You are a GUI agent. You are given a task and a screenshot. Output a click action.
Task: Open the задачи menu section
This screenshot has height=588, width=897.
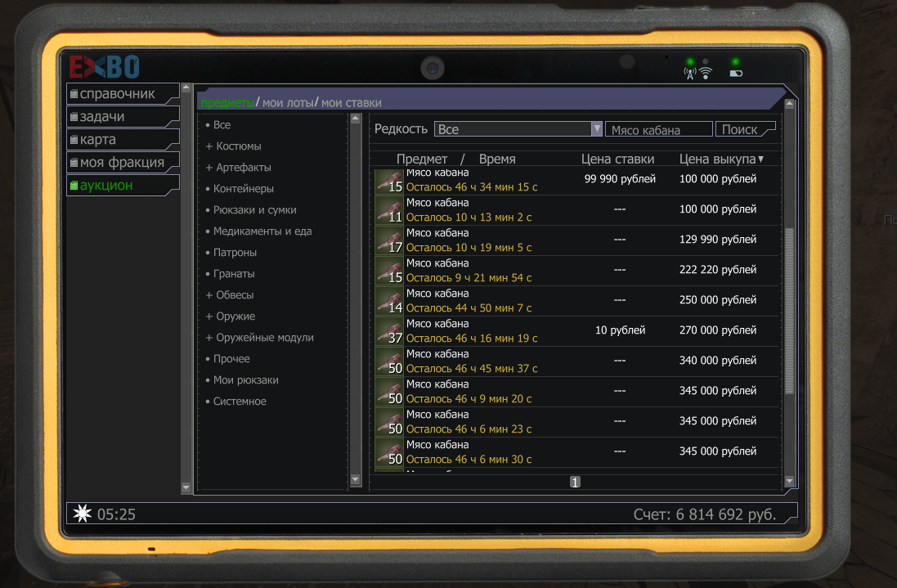tap(123, 117)
